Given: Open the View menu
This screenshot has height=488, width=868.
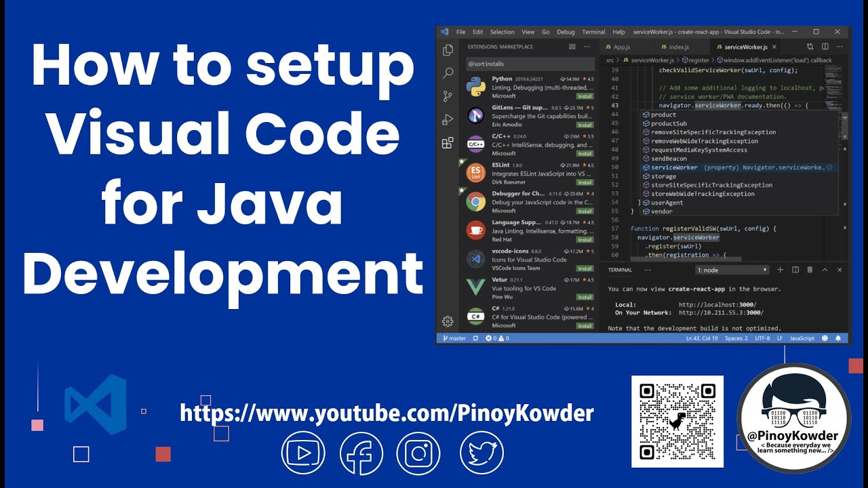Looking at the screenshot, I should (x=528, y=32).
